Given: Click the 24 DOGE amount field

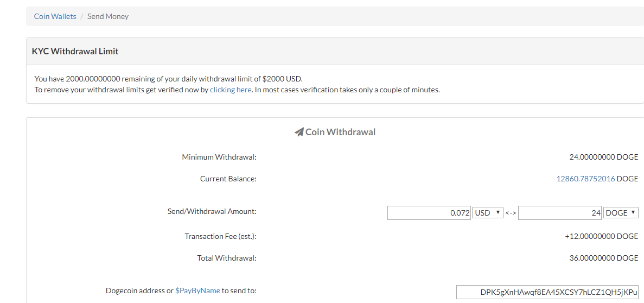Looking at the screenshot, I should point(560,212).
